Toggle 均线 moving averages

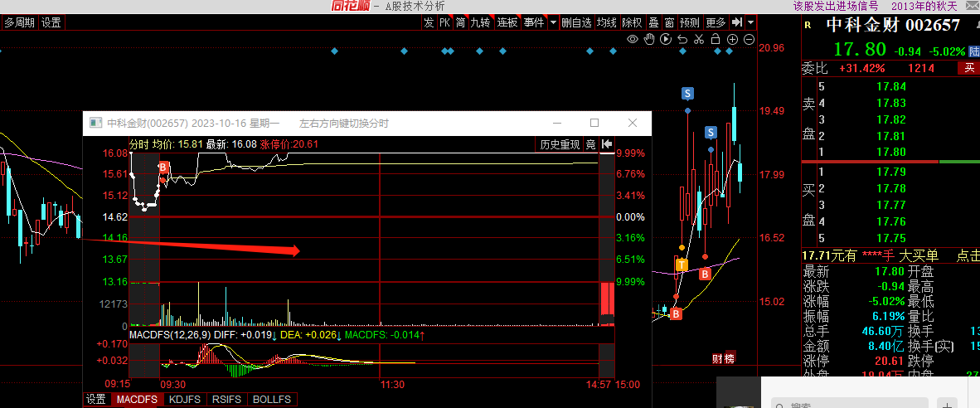606,22
